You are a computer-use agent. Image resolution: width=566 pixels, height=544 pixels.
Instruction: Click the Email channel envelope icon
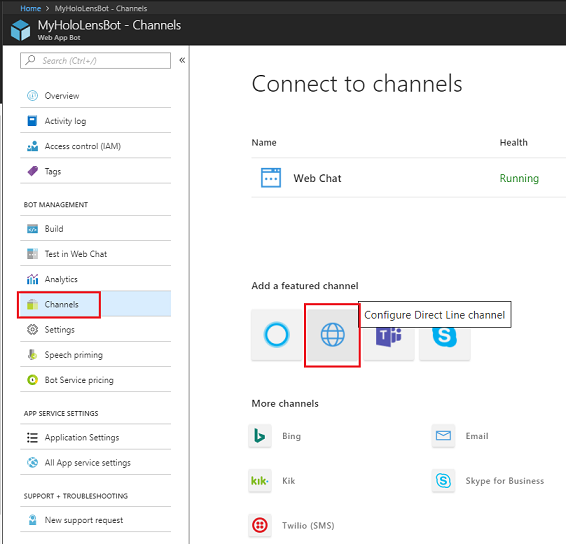tap(443, 436)
